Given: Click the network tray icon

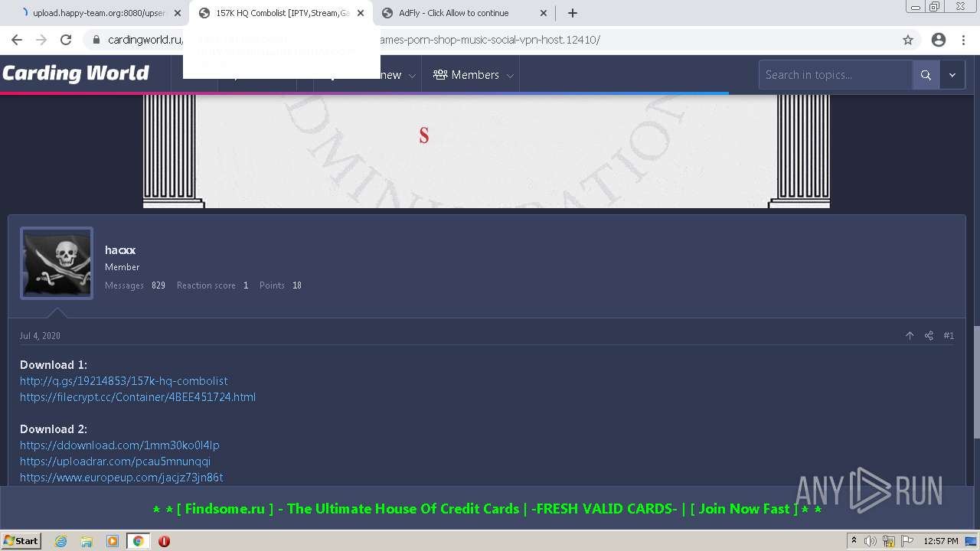Looking at the screenshot, I should tap(888, 541).
